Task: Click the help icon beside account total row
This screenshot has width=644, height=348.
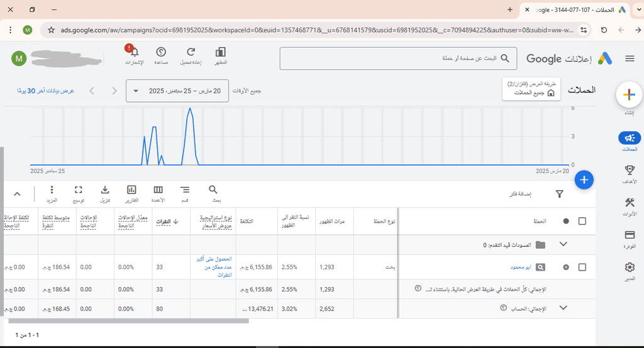Action: tap(503, 307)
